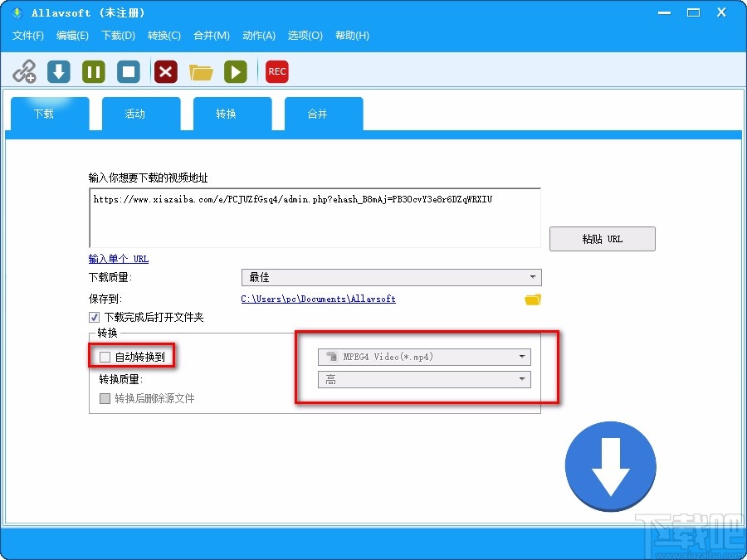Open the 转换质量 dropdown showing 高
This screenshot has height=560, width=747.
[524, 378]
